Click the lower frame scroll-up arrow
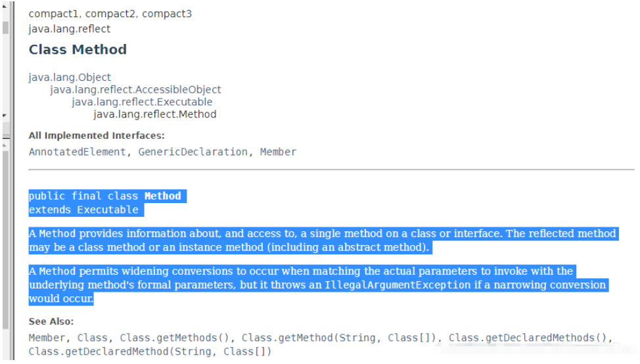Image resolution: width=640 pixels, height=364 pixels. 5,144
